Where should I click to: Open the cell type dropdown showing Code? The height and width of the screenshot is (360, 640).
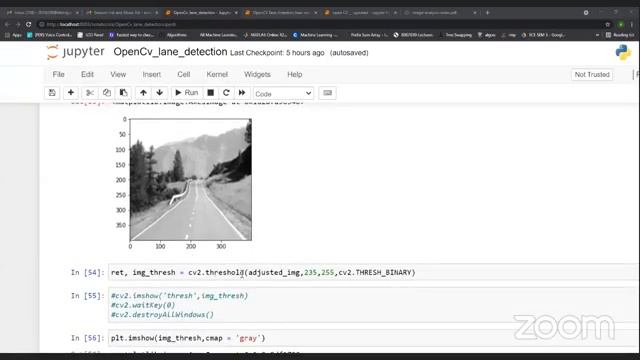pyautogui.click(x=283, y=93)
